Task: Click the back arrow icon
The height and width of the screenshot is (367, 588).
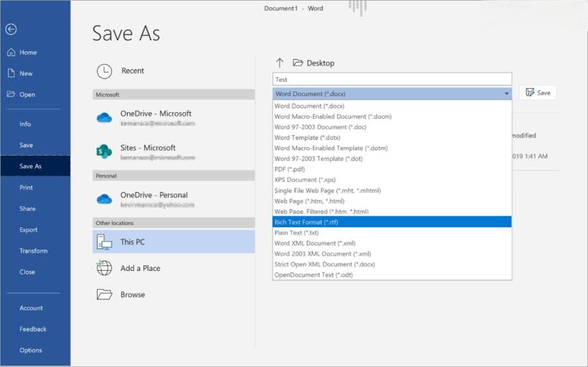Action: pyautogui.click(x=11, y=29)
